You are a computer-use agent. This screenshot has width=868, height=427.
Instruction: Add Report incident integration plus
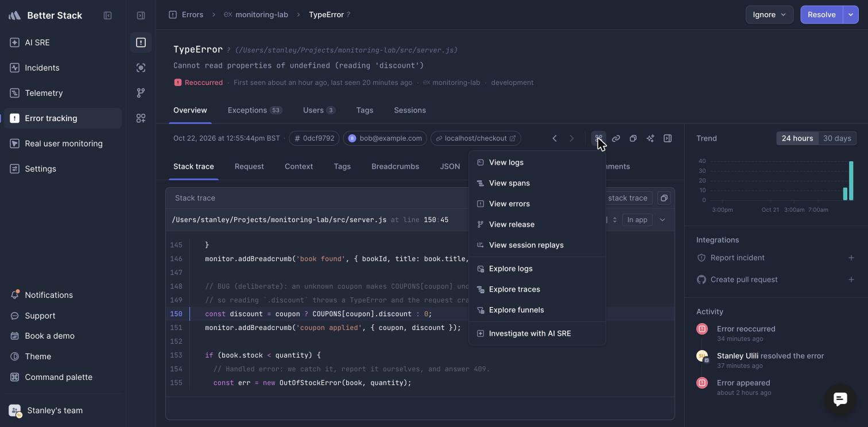(851, 258)
